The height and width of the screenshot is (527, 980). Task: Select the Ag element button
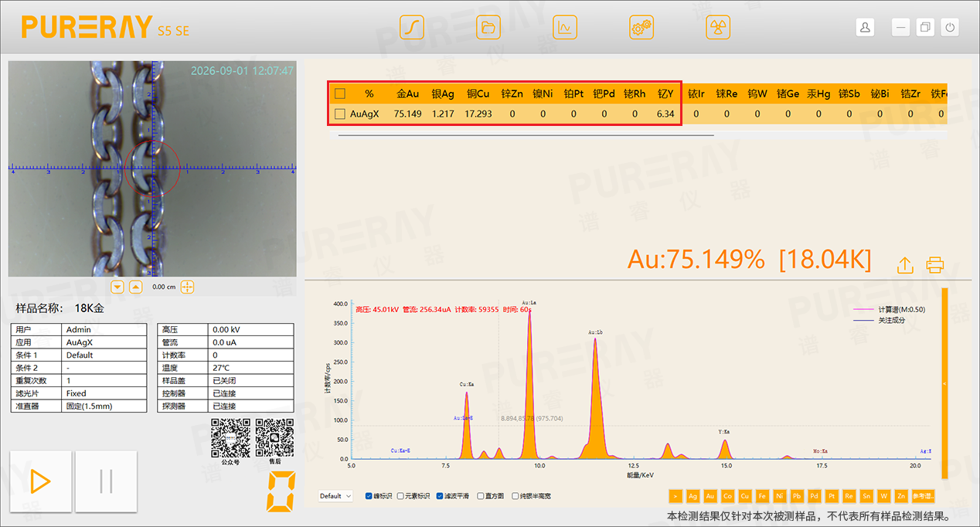[692, 496]
